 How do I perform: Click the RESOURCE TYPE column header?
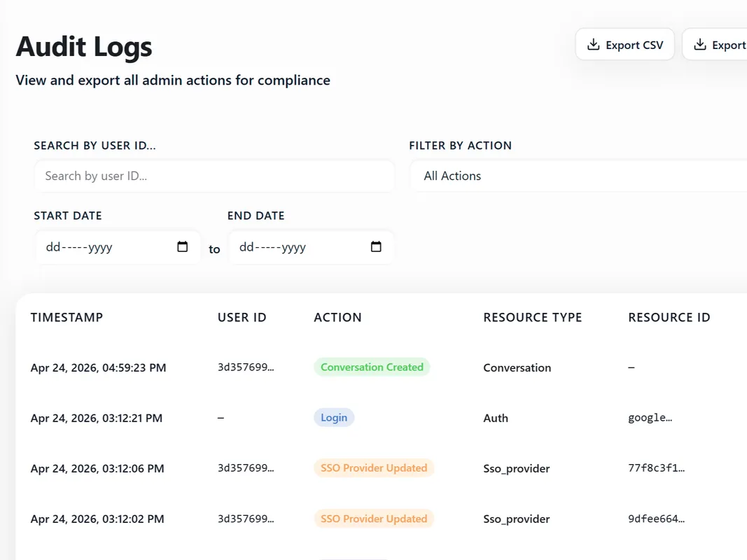533,318
